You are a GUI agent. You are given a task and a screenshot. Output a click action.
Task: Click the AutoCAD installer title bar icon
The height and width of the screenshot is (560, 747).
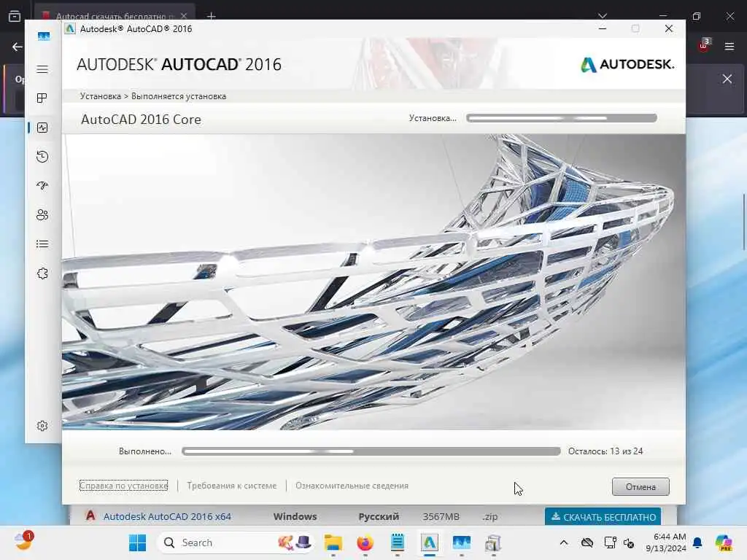(x=70, y=28)
